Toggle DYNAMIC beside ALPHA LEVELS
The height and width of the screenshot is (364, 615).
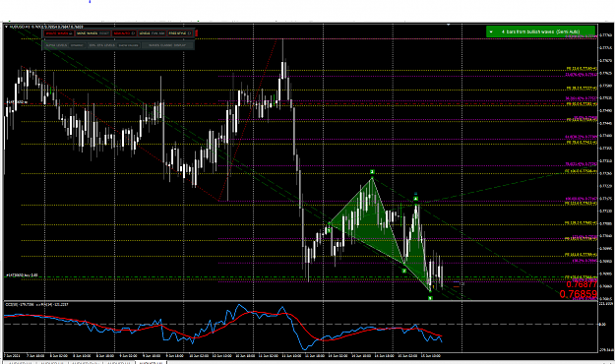tap(77, 45)
